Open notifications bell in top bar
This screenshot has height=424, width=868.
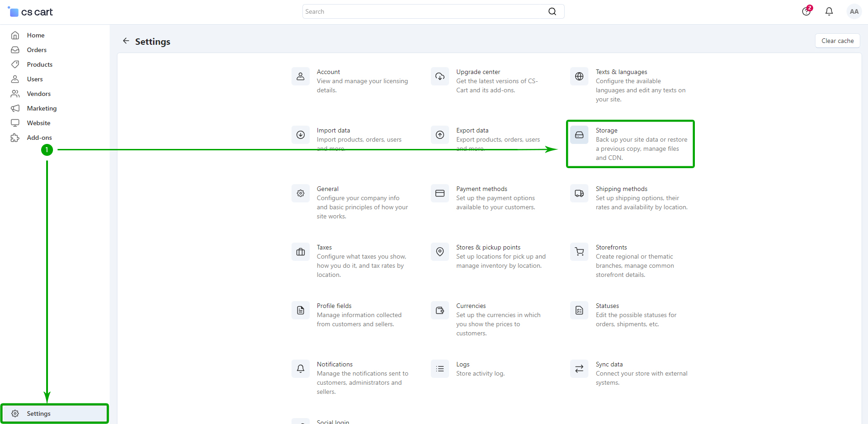[829, 11]
